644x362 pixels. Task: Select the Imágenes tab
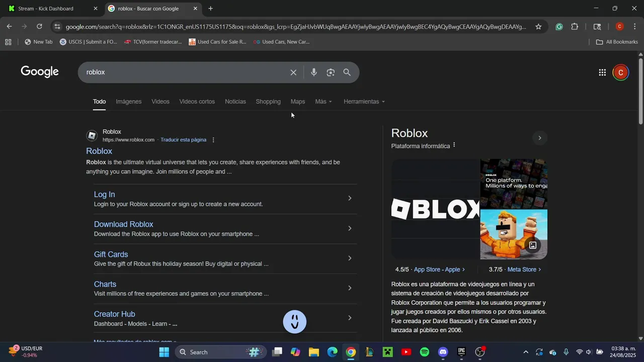click(x=129, y=102)
